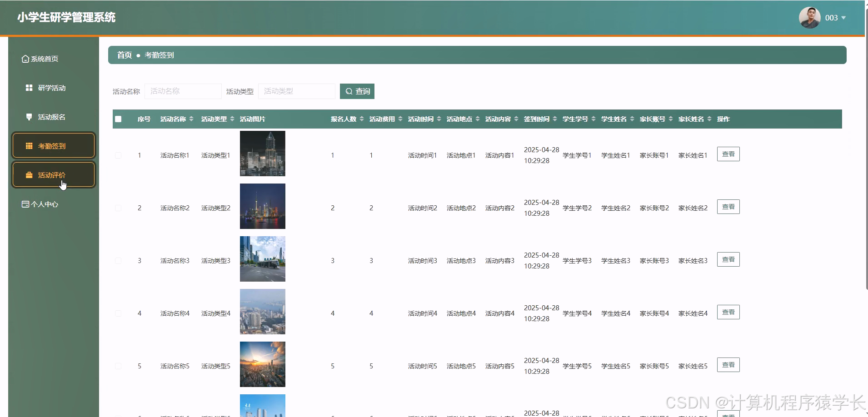Screen dimensions: 868x417
Task: Click the sort arrows on 学生姓名 column
Action: coord(632,119)
